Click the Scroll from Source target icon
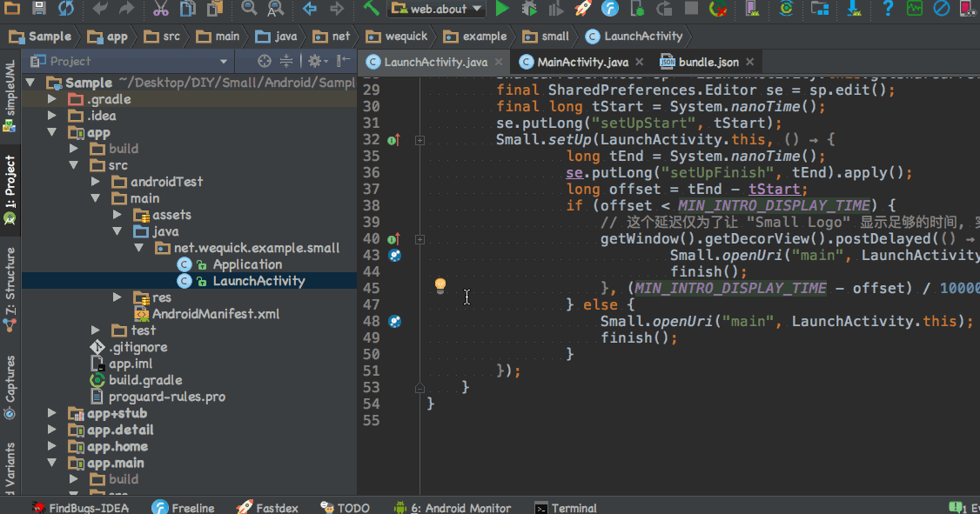Screen dimensions: 980x514 tap(265, 61)
